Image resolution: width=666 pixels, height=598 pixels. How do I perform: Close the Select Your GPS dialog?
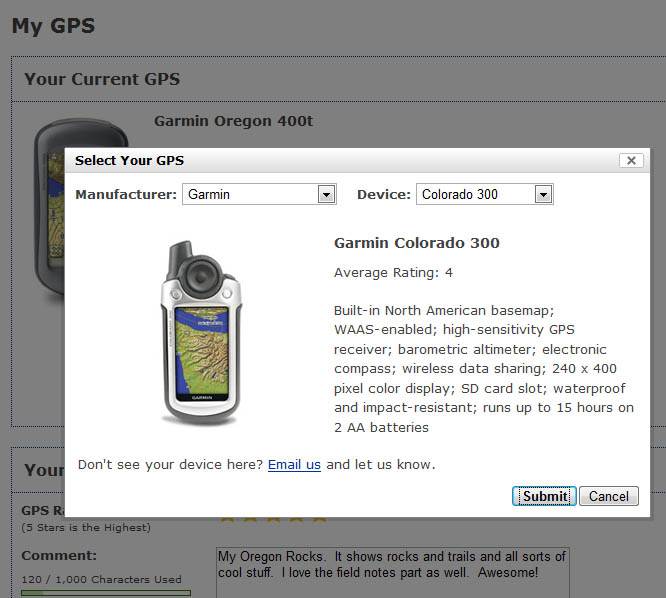pyautogui.click(x=631, y=161)
